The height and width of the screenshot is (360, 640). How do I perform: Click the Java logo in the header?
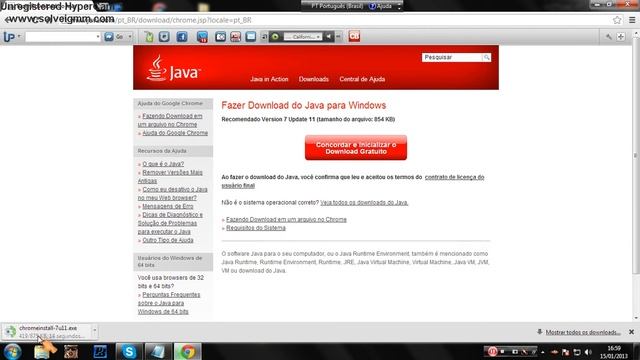tap(173, 69)
